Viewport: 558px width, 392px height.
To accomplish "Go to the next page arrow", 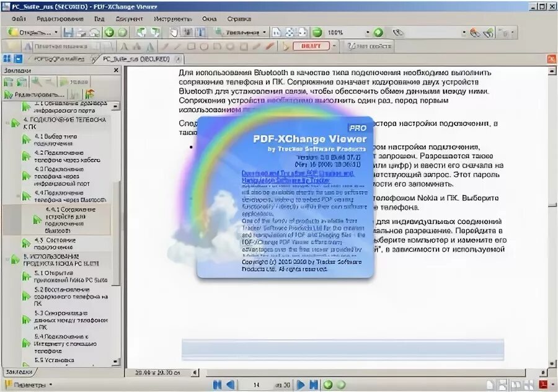I will point(301,385).
